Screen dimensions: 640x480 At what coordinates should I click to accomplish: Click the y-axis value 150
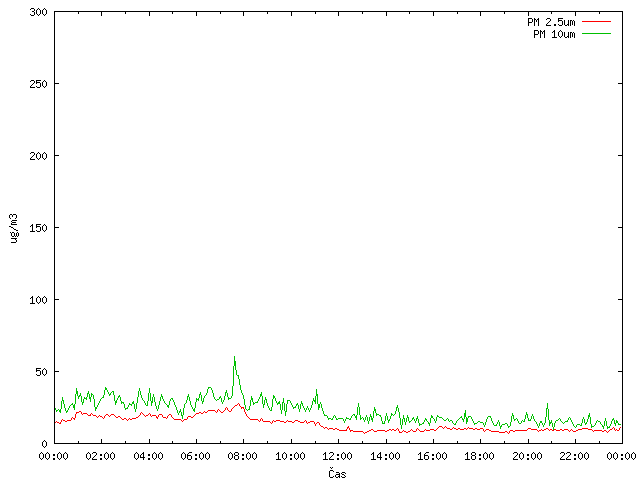[x=38, y=228]
